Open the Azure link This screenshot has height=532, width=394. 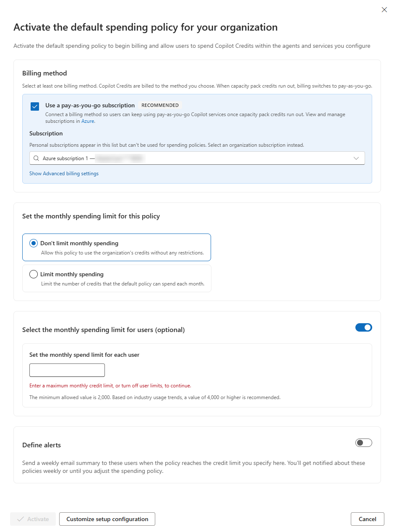(x=88, y=121)
